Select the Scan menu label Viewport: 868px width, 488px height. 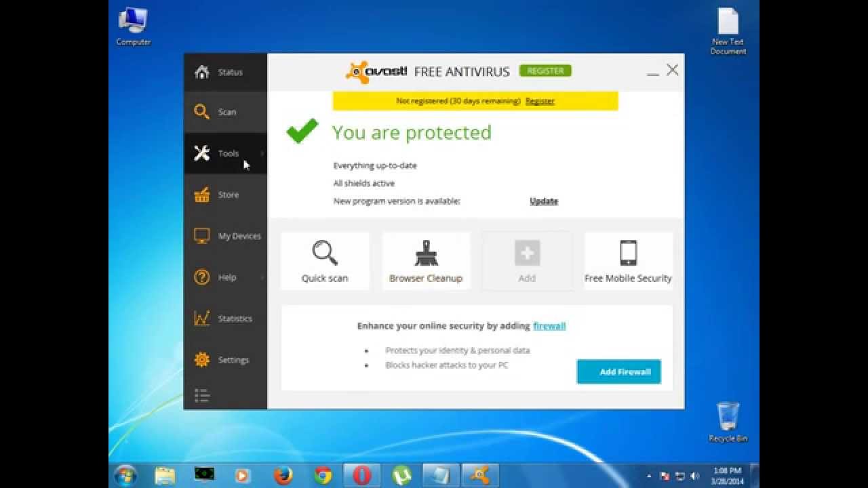(227, 112)
